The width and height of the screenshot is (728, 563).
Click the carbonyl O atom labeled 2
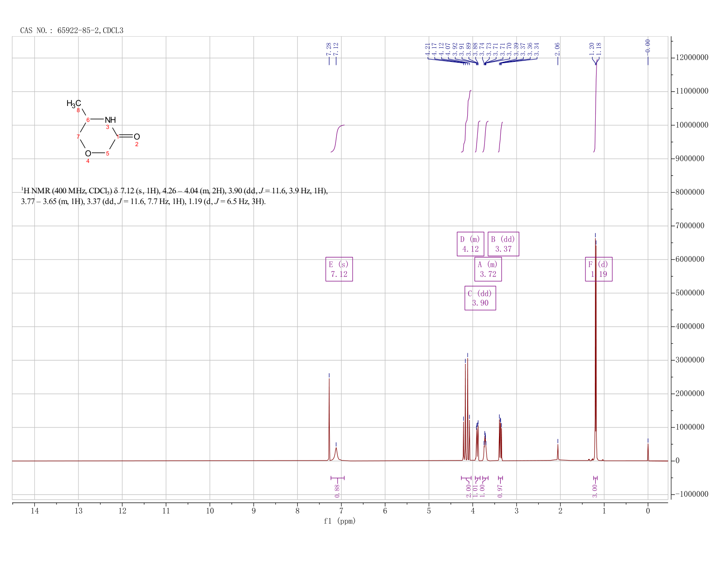click(137, 136)
